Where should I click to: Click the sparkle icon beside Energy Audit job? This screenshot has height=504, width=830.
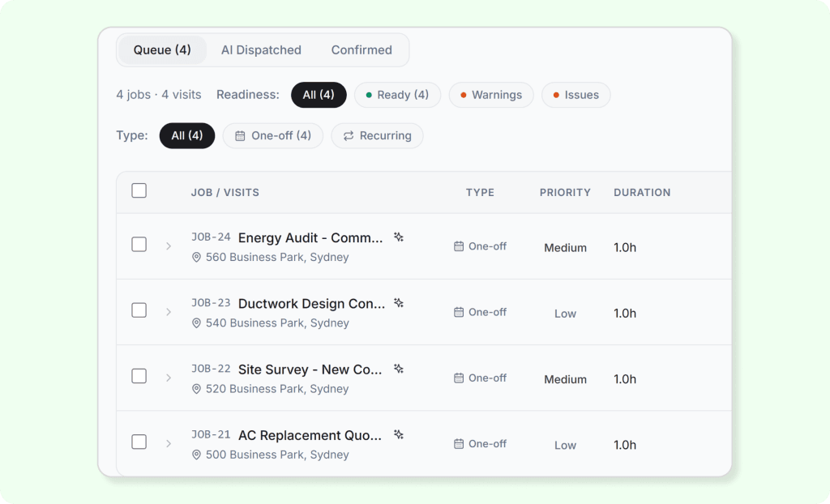pyautogui.click(x=398, y=237)
